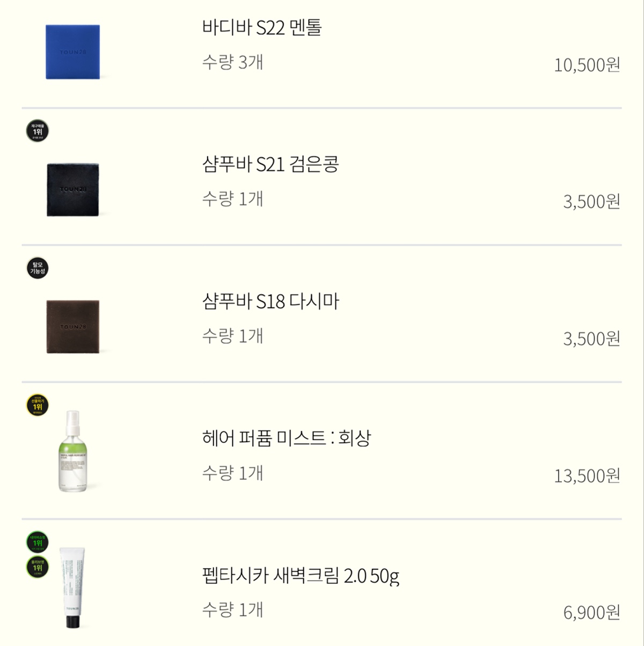The height and width of the screenshot is (646, 644).
Task: Open the black 샴푸바 S21 검은콩 soap image
Action: (72, 189)
